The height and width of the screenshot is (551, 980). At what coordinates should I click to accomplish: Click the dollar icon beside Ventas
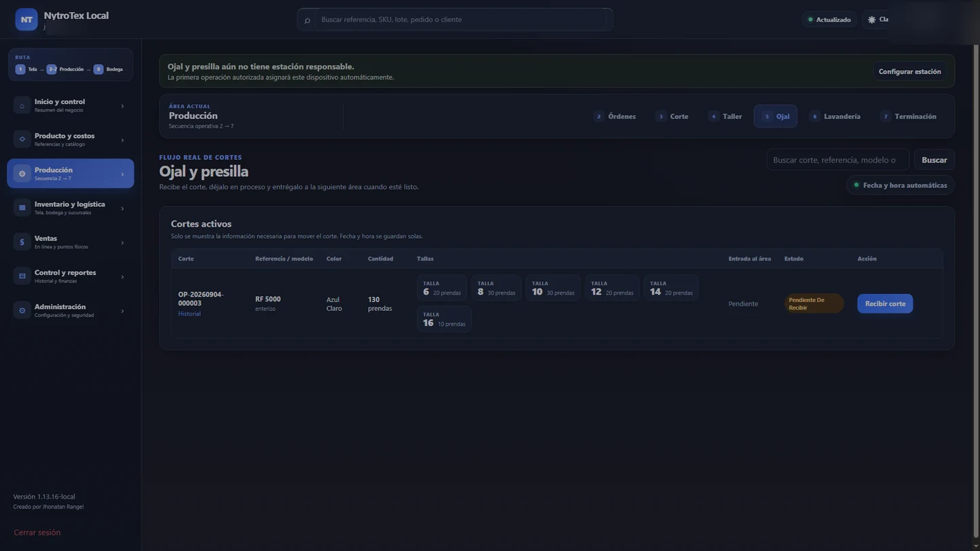coord(22,242)
